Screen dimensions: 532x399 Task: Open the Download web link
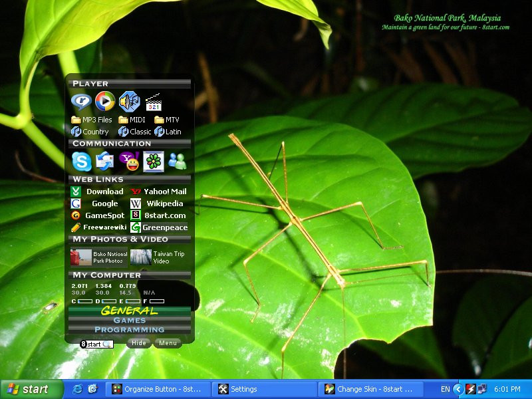tap(97, 192)
